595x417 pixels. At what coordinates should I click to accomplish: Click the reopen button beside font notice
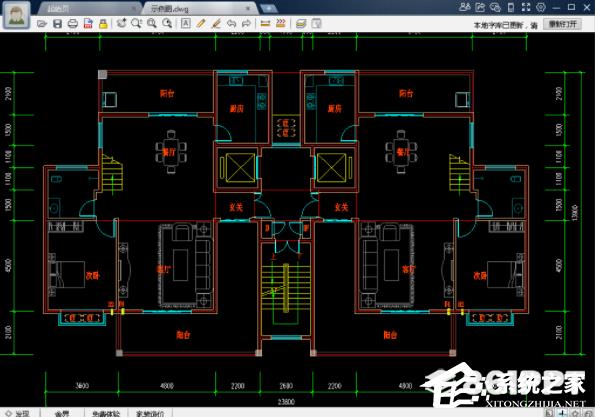coord(563,24)
